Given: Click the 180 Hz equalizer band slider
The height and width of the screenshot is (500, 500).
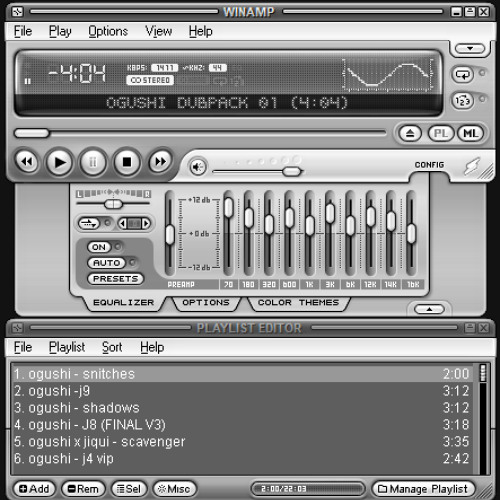Looking at the screenshot, I should [x=249, y=218].
